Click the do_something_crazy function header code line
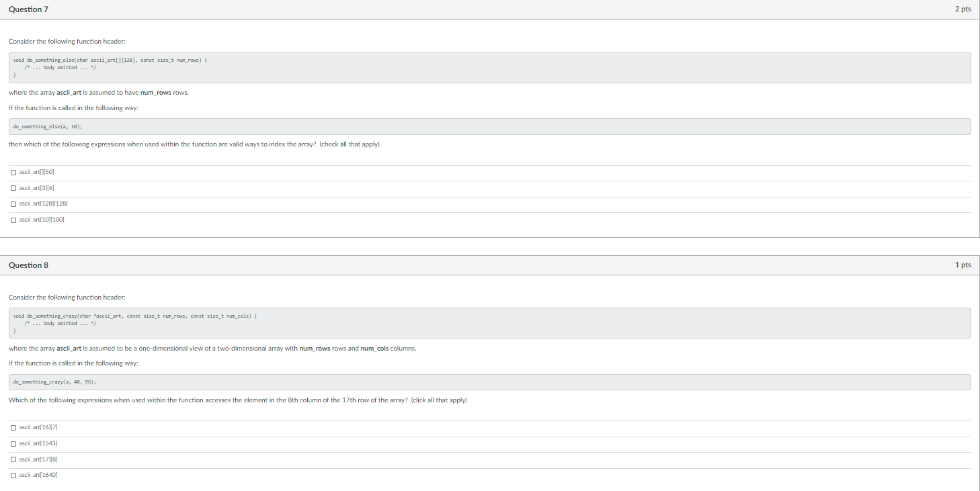This screenshot has height=491, width=980. point(136,316)
